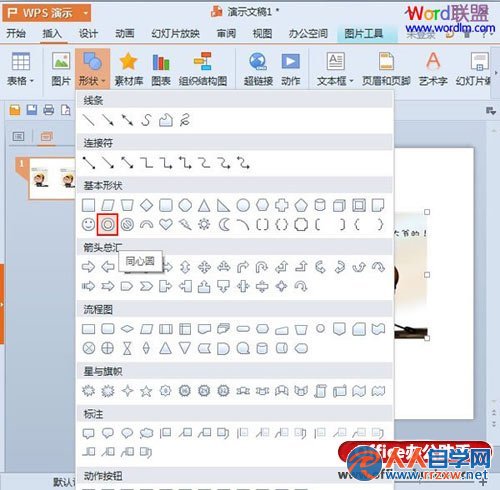Select the right triangle basic shape
The height and width of the screenshot is (490, 500).
click(x=223, y=206)
